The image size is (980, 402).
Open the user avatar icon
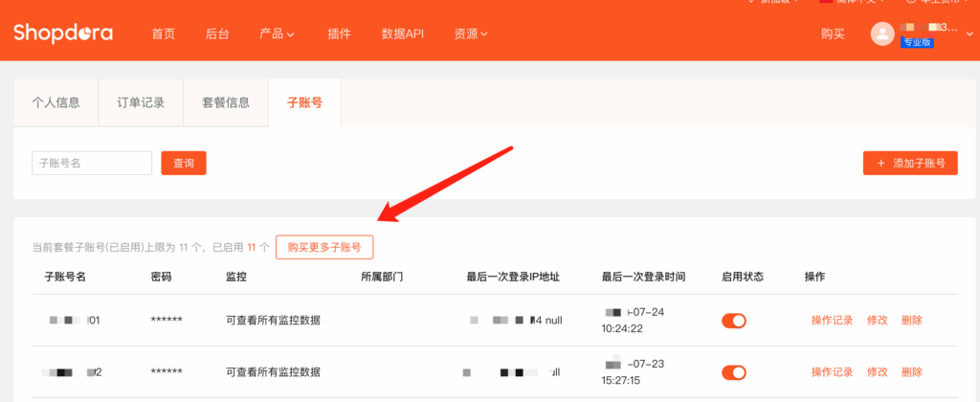pyautogui.click(x=882, y=33)
